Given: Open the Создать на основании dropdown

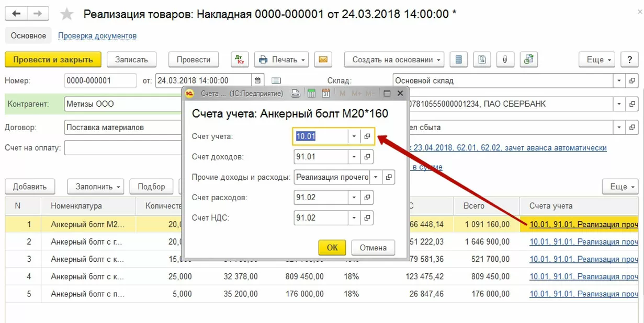Looking at the screenshot, I should coord(394,60).
